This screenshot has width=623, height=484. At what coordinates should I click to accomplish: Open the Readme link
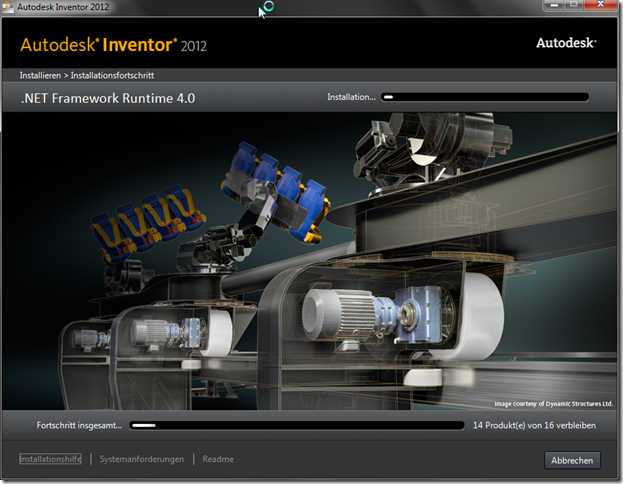pyautogui.click(x=218, y=459)
